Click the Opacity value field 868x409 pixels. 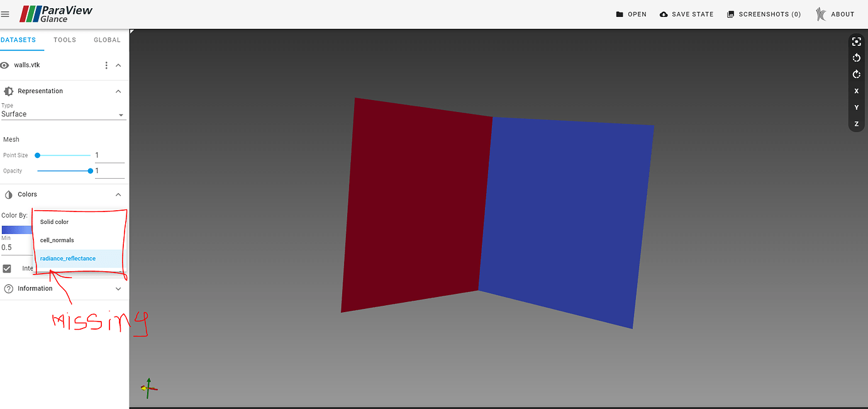click(x=109, y=171)
